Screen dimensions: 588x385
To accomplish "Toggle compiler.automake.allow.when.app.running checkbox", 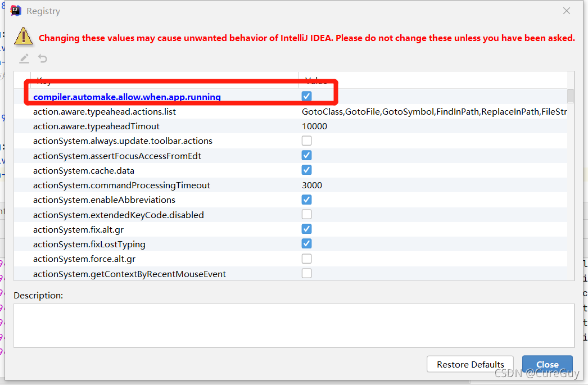I will (x=306, y=96).
